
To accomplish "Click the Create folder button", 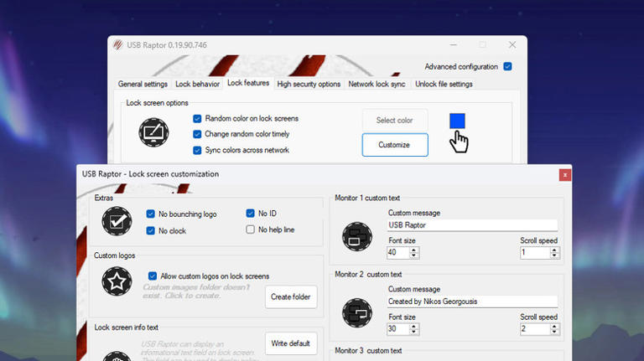I will pyautogui.click(x=291, y=297).
